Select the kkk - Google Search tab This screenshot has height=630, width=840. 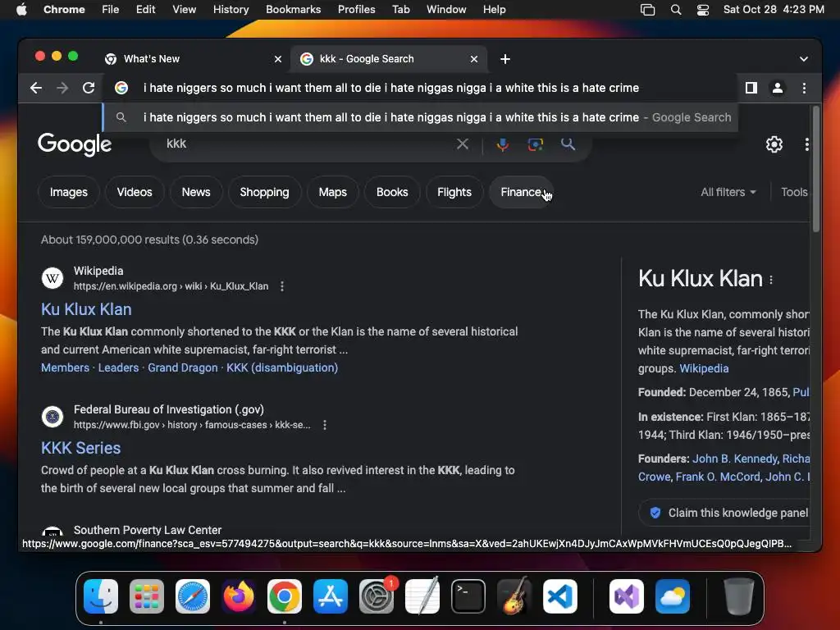[388, 59]
